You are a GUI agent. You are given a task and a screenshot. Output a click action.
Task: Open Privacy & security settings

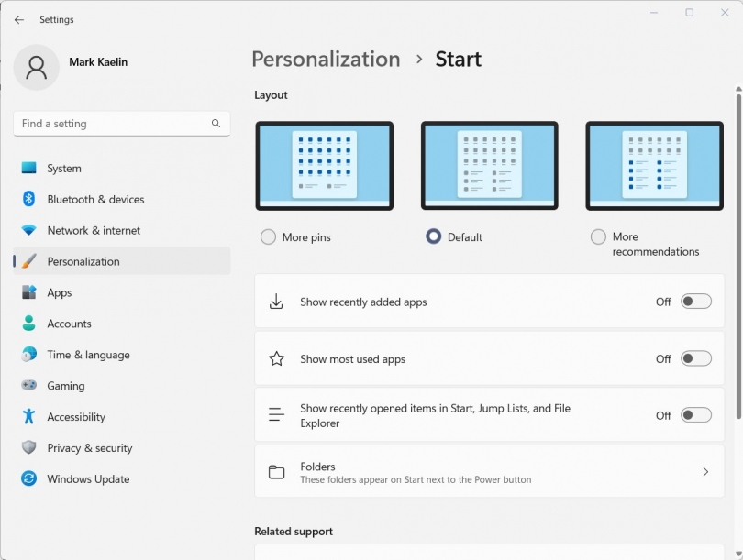pyautogui.click(x=87, y=448)
